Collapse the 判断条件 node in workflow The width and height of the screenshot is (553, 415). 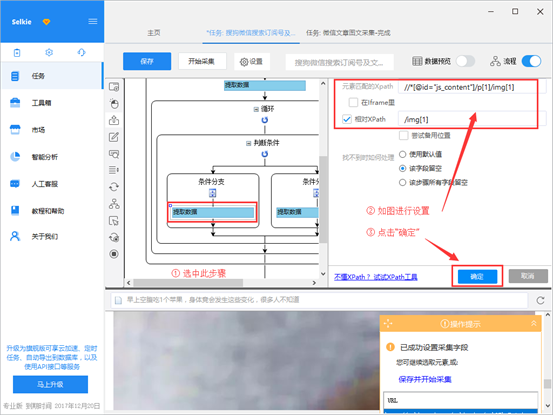click(x=248, y=143)
